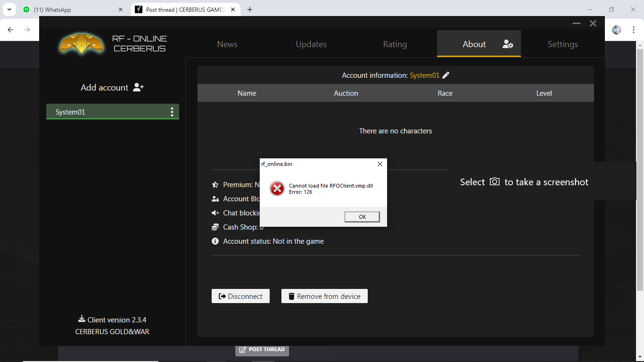Click the Account Block person icon

(215, 199)
